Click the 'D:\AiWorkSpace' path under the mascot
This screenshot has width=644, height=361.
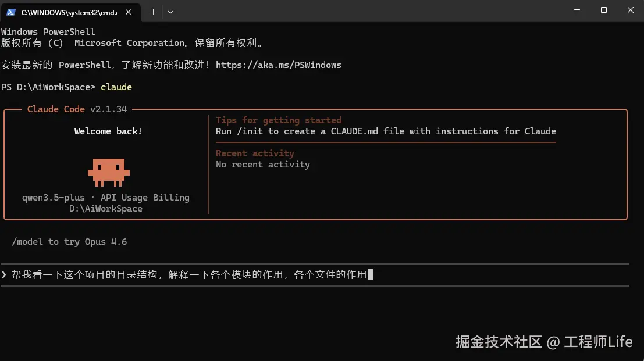coord(105,209)
